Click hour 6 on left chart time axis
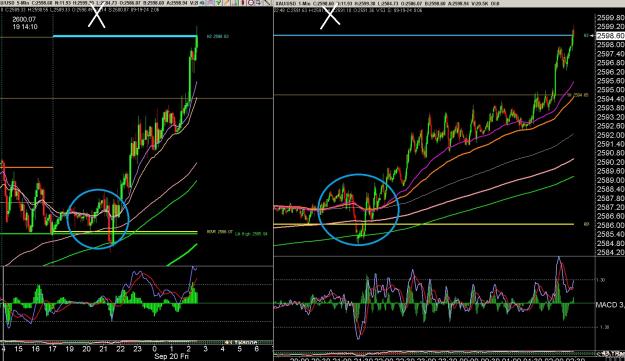625x361 pixels. pos(256,349)
